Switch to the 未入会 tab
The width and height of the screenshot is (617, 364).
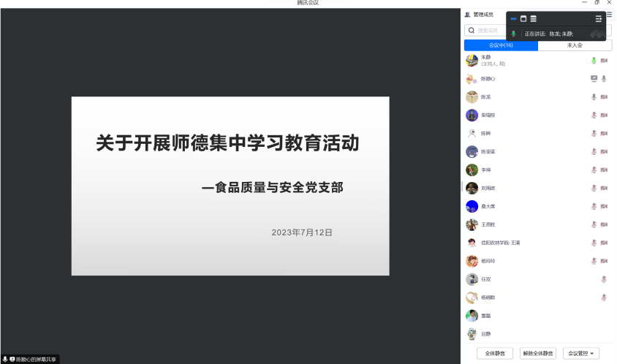click(x=575, y=45)
